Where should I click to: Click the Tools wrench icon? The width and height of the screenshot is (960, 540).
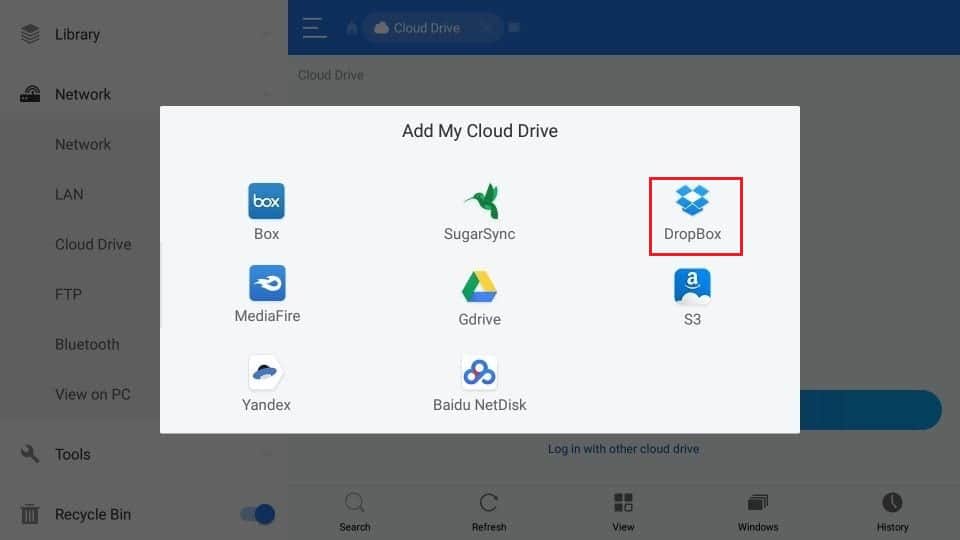click(30, 454)
